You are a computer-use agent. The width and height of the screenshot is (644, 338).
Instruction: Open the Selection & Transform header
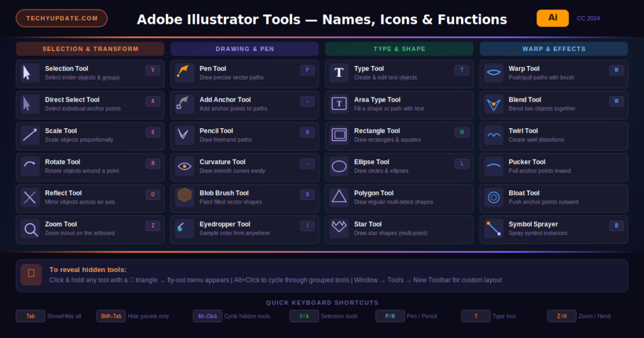(x=90, y=49)
